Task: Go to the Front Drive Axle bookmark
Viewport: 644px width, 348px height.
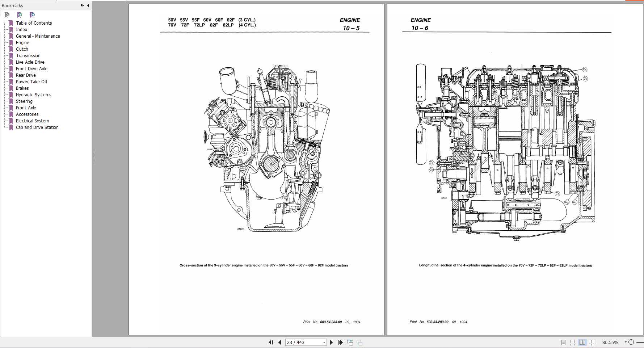Action: coord(31,69)
